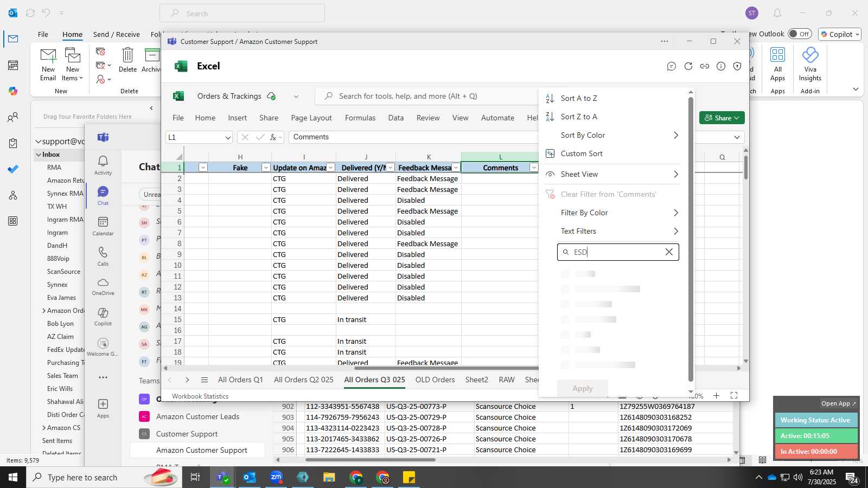Open filter dropdown on Fake column
The width and height of the screenshot is (868, 488).
pyautogui.click(x=266, y=168)
